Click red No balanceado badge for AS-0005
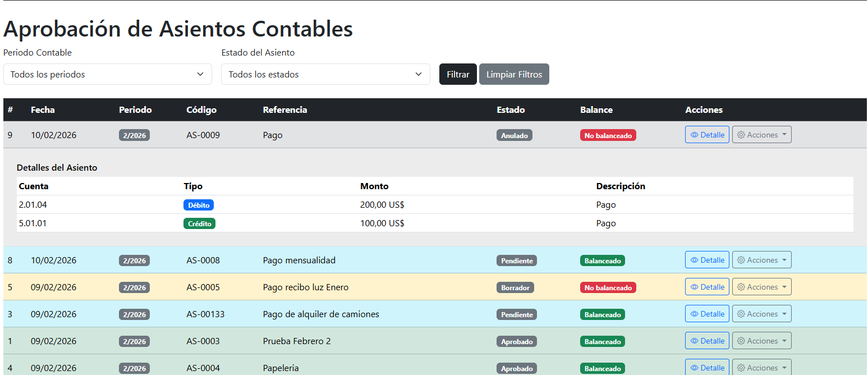868x375 pixels. tap(608, 287)
